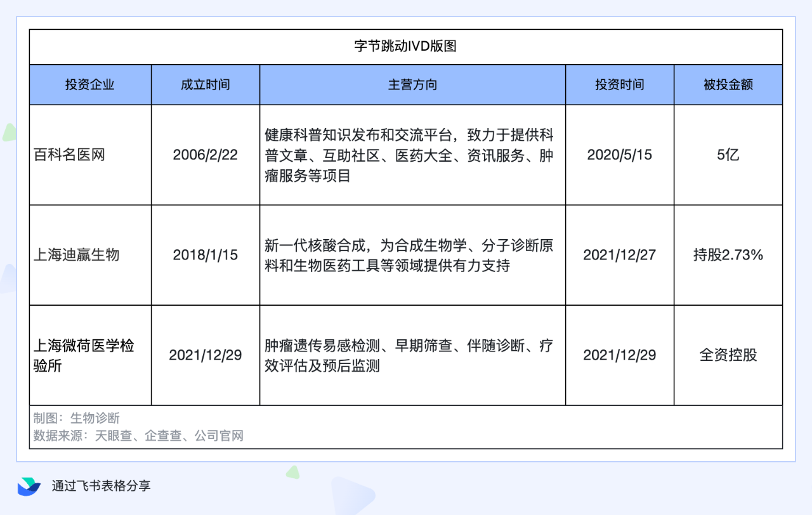Select the 全资控股 cell
812x515 pixels.
point(728,355)
